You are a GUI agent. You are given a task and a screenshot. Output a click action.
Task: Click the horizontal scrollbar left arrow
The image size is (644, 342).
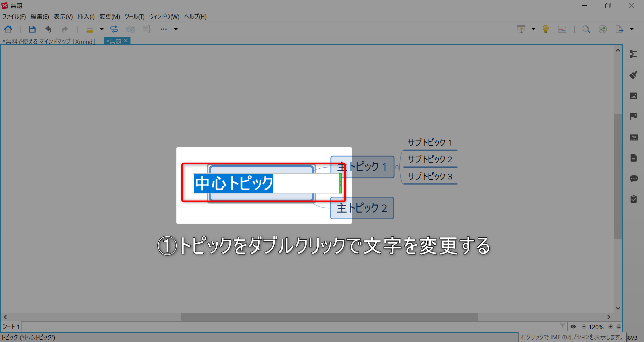pos(5,317)
